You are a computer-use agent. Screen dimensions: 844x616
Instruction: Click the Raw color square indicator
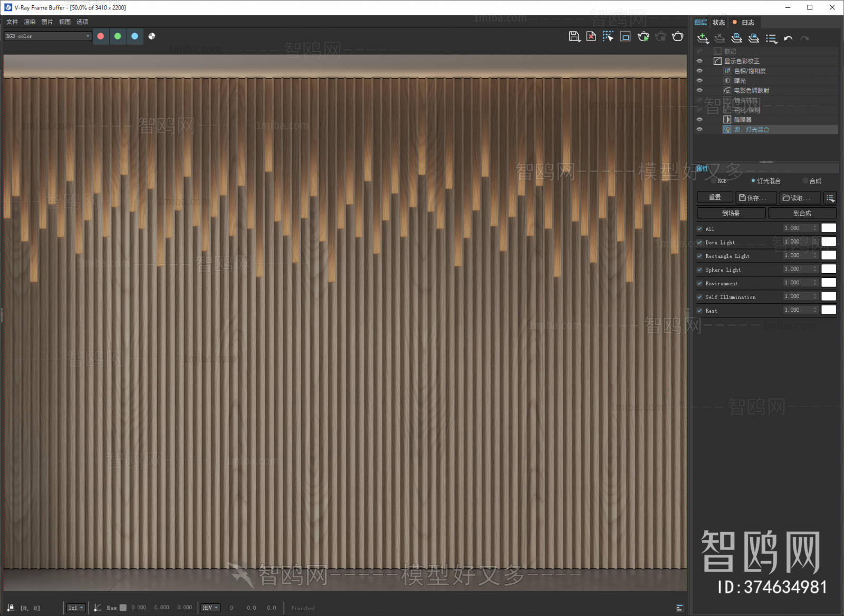click(123, 608)
